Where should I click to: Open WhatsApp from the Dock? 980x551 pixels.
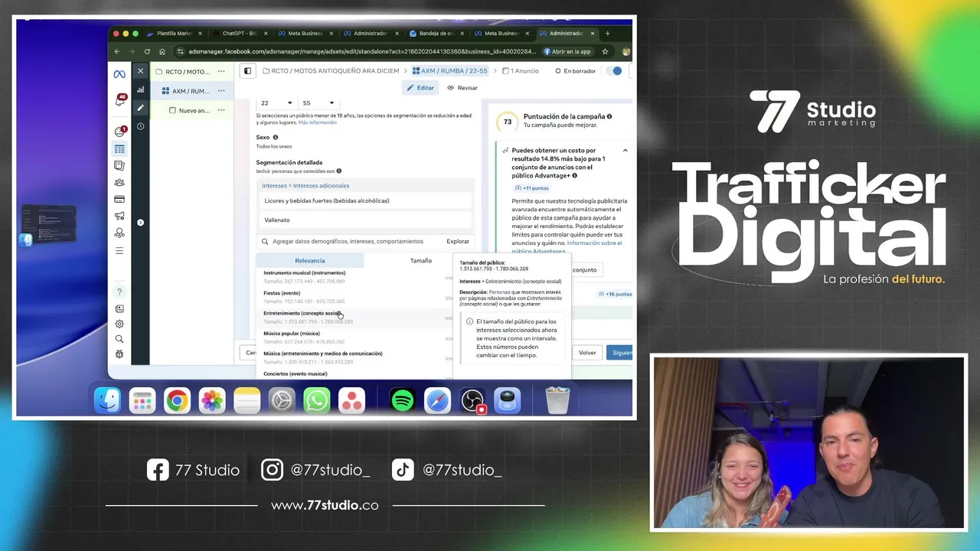point(316,400)
